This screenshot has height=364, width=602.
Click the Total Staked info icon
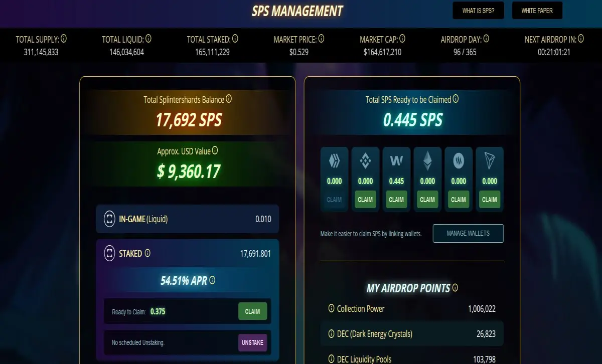(235, 39)
